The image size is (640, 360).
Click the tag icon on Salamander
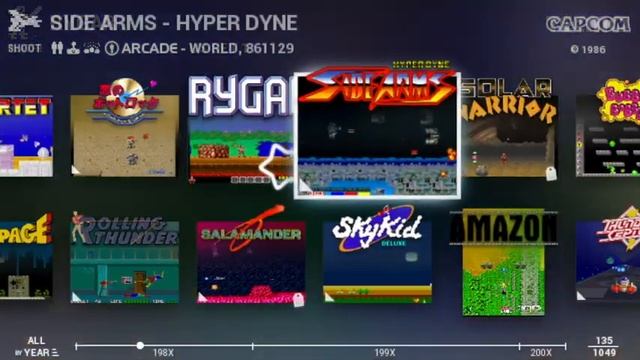point(299,299)
